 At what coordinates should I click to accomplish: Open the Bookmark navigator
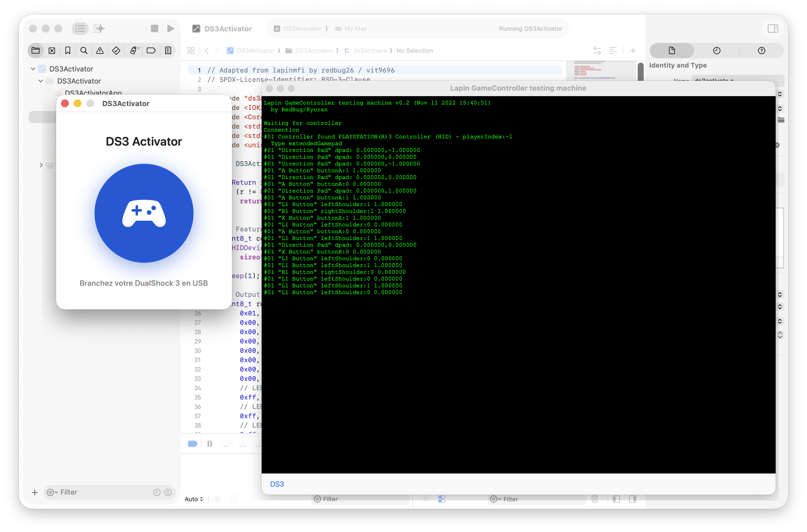(68, 51)
